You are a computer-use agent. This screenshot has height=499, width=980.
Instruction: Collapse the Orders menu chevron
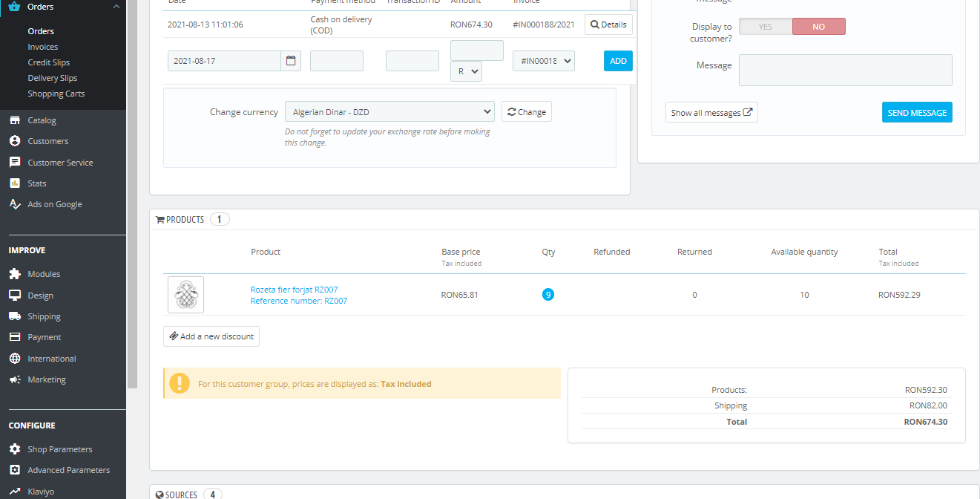116,7
